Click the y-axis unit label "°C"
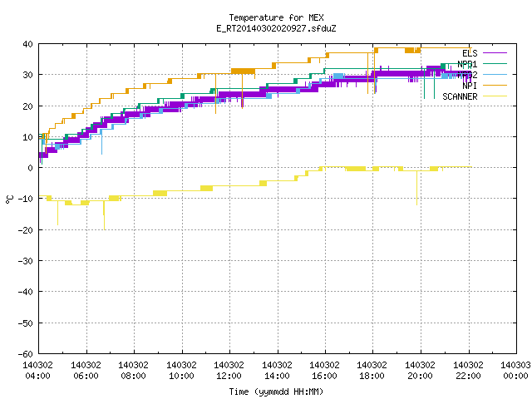This screenshot has height=399, width=532. click(x=10, y=199)
